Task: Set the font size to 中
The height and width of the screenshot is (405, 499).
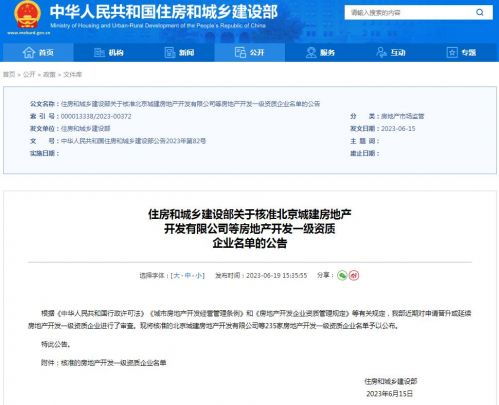Action: point(188,275)
